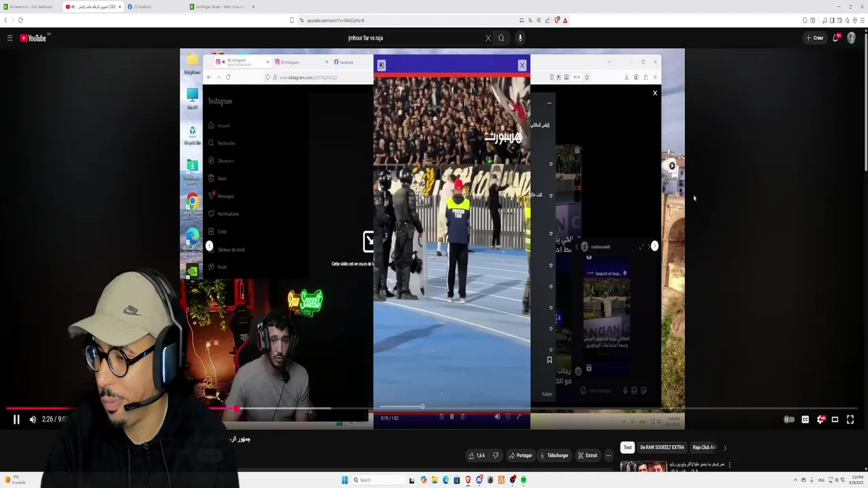Viewport: 868px width, 488px height.
Task: Pause the embedded popup video player
Action: click(452, 417)
